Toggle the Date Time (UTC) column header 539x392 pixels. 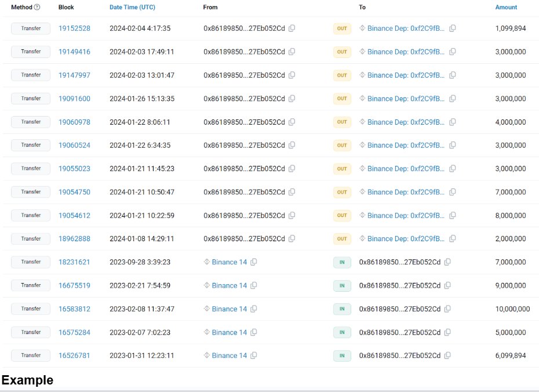point(132,7)
